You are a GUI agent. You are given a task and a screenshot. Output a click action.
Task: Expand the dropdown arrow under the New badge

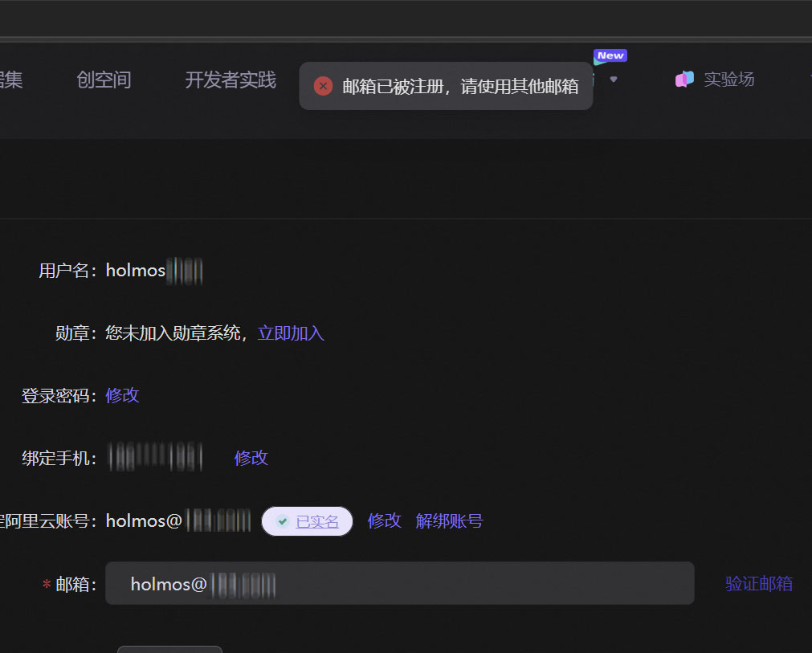click(614, 80)
